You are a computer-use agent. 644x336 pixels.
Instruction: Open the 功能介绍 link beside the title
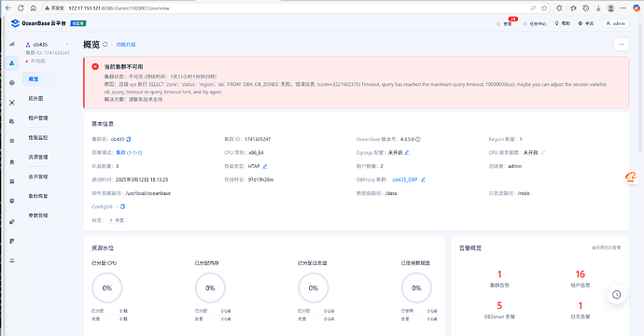126,45
